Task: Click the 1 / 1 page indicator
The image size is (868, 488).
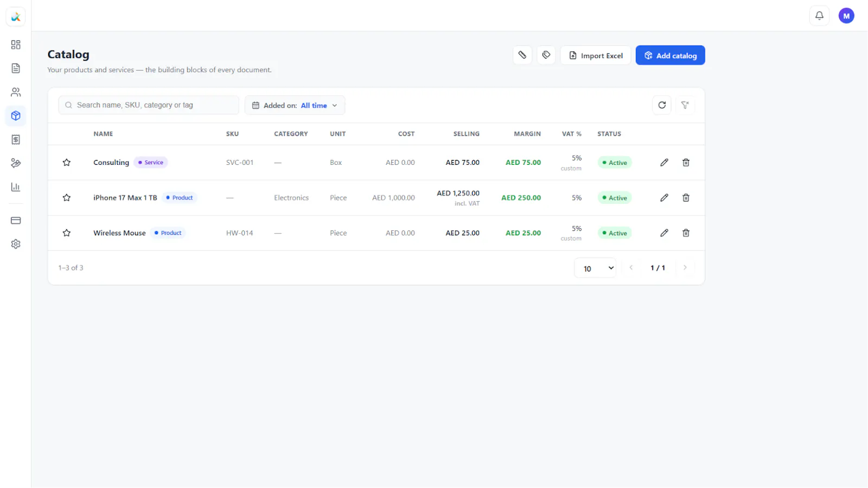Action: tap(658, 268)
